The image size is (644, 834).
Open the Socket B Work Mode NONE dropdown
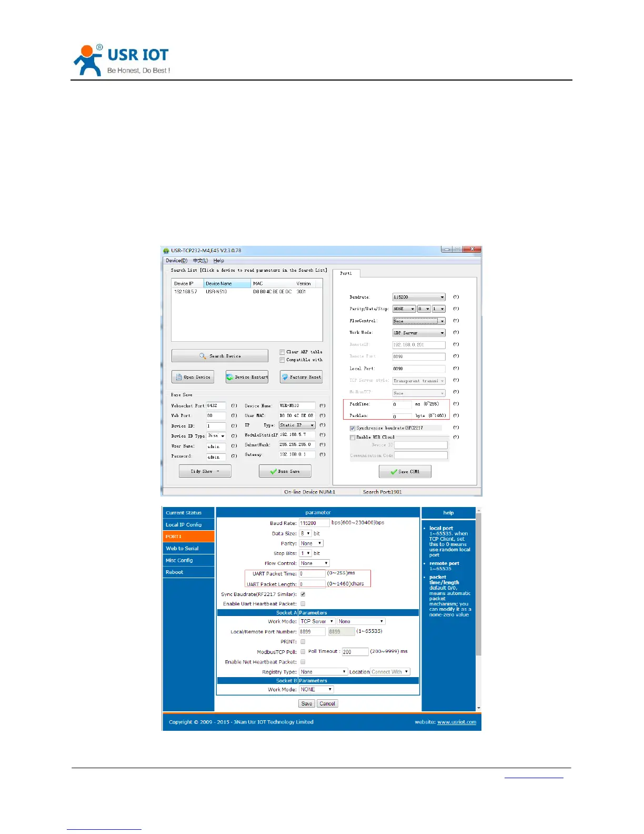[x=317, y=689]
